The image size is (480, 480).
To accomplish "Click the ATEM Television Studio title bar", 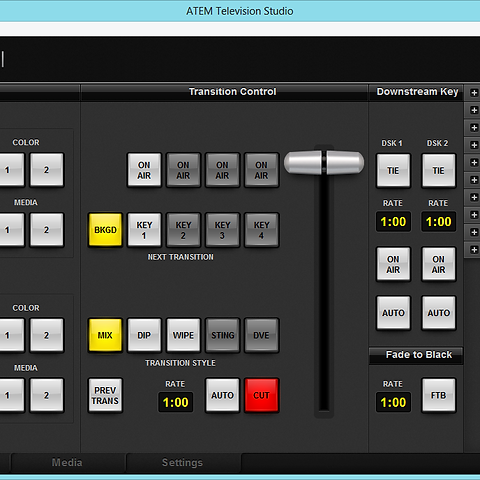I will [x=240, y=11].
